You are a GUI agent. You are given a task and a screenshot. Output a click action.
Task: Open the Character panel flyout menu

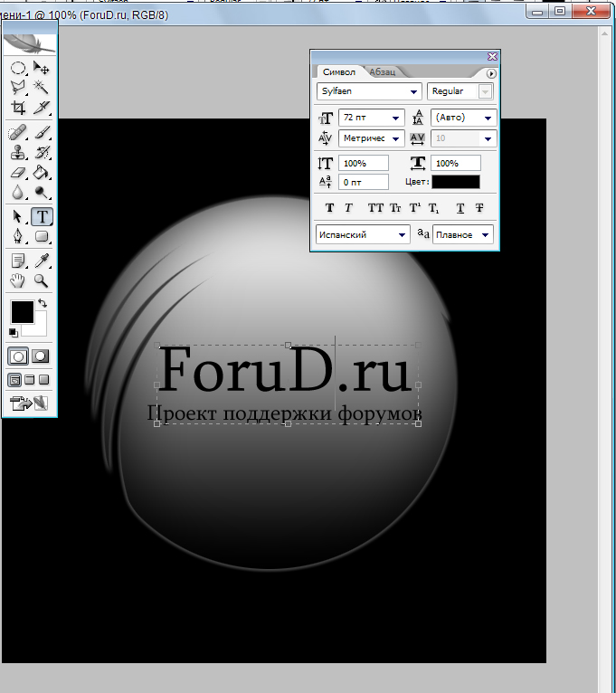pos(491,73)
